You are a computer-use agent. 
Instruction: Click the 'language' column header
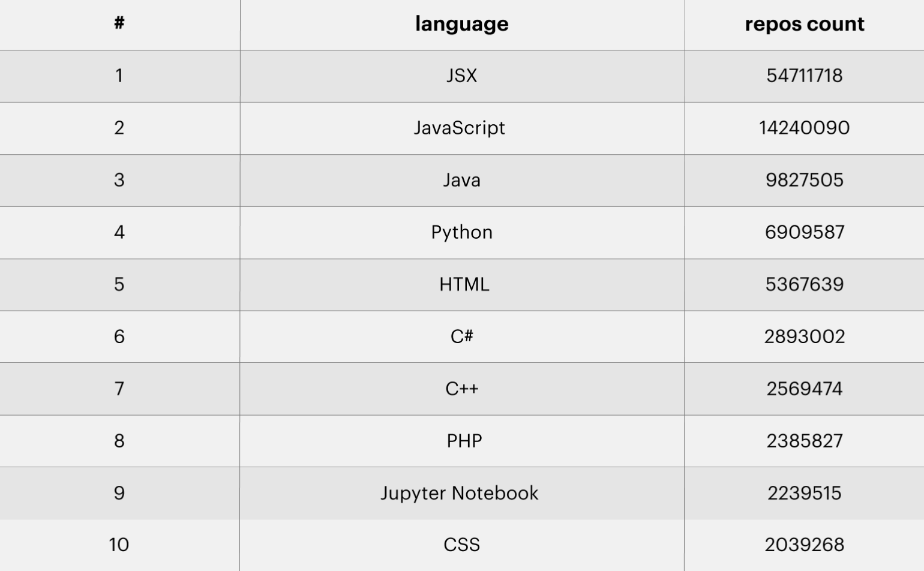click(x=461, y=24)
